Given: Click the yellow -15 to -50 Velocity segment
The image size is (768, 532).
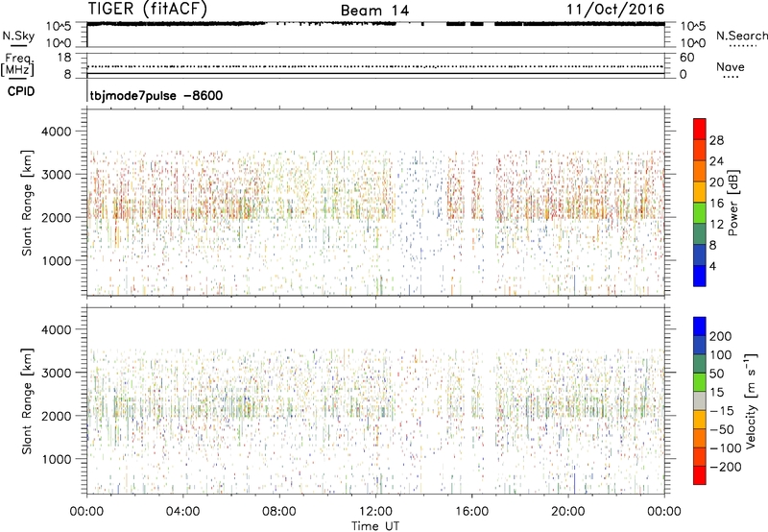Looking at the screenshot, I should click(700, 420).
